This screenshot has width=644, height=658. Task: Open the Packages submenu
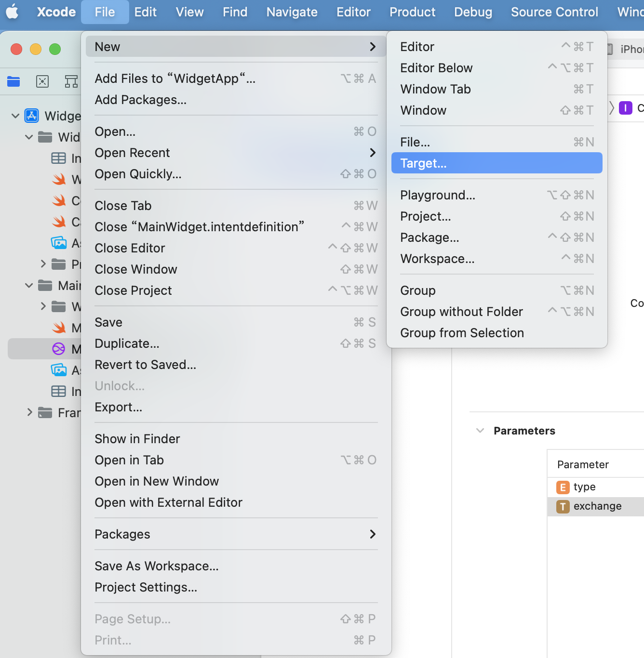(236, 534)
